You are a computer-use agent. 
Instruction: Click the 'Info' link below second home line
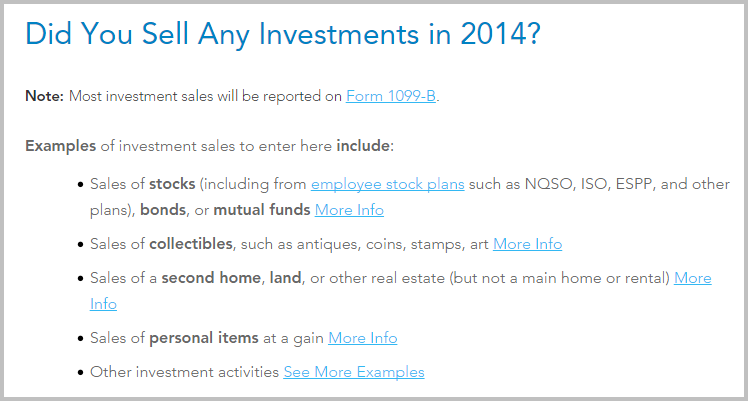coord(103,304)
